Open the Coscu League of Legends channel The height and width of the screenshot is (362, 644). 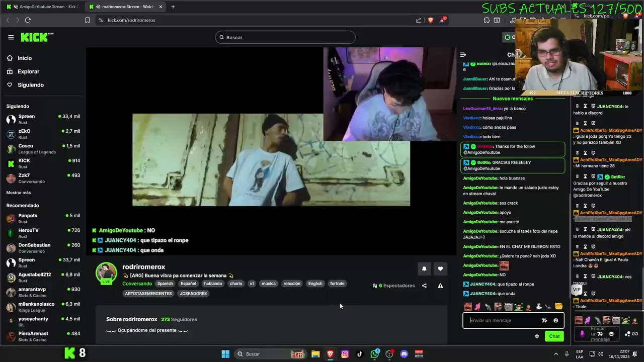click(43, 149)
